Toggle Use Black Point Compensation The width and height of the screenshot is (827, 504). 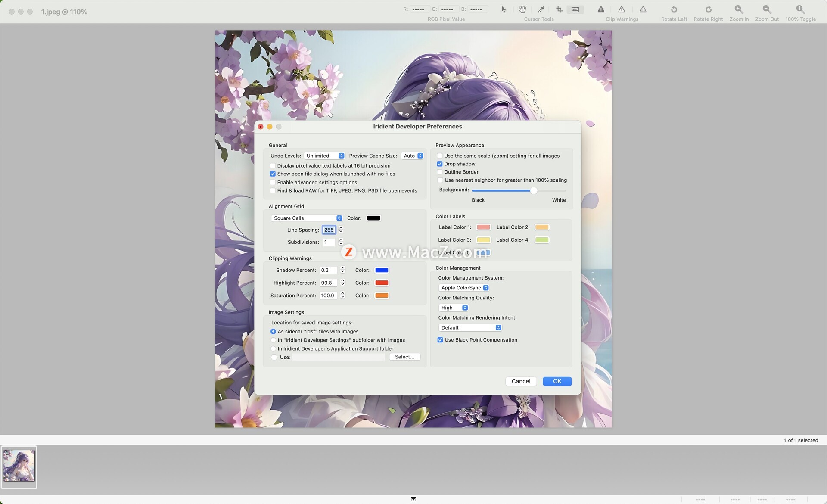(440, 340)
